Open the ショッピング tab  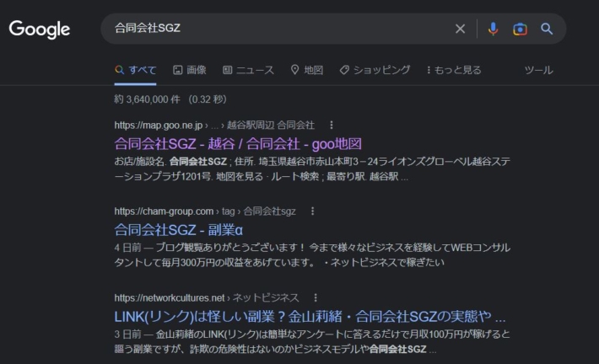pos(375,70)
